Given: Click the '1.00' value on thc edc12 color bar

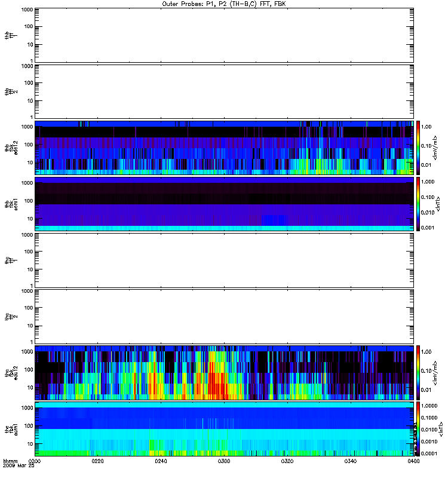Looking at the screenshot, I should [426, 352].
